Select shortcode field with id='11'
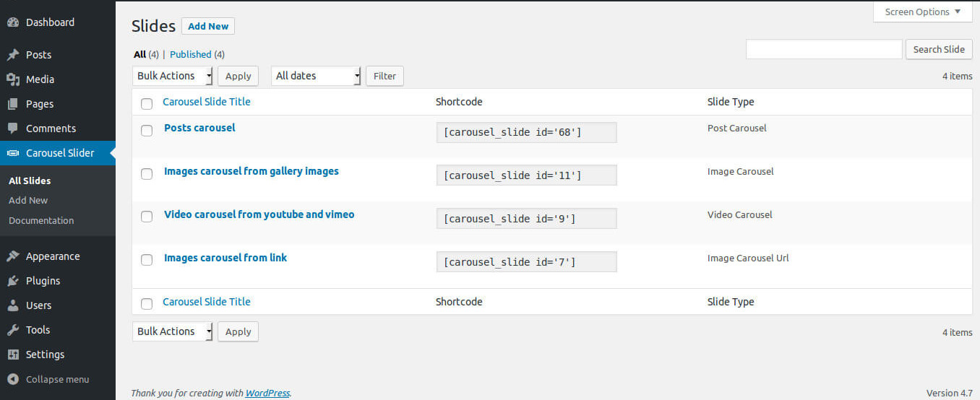 [527, 175]
